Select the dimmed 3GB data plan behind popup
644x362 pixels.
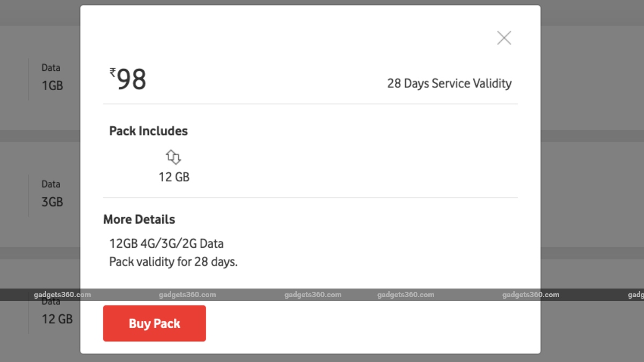[x=53, y=202]
